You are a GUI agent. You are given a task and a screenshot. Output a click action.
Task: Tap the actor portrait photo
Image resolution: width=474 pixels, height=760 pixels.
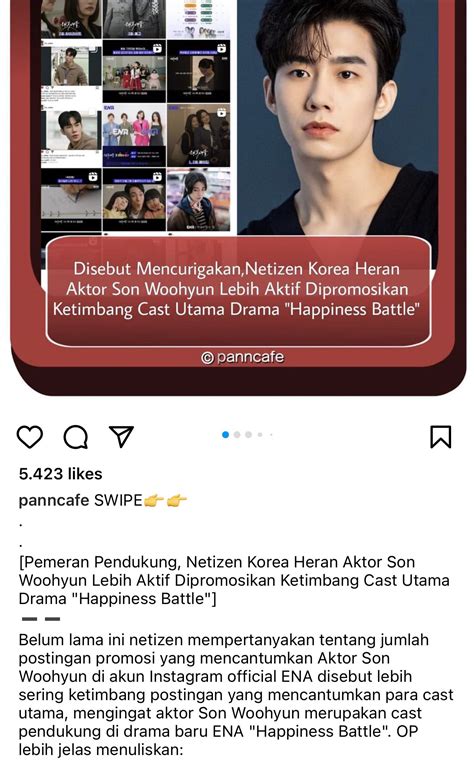338,117
